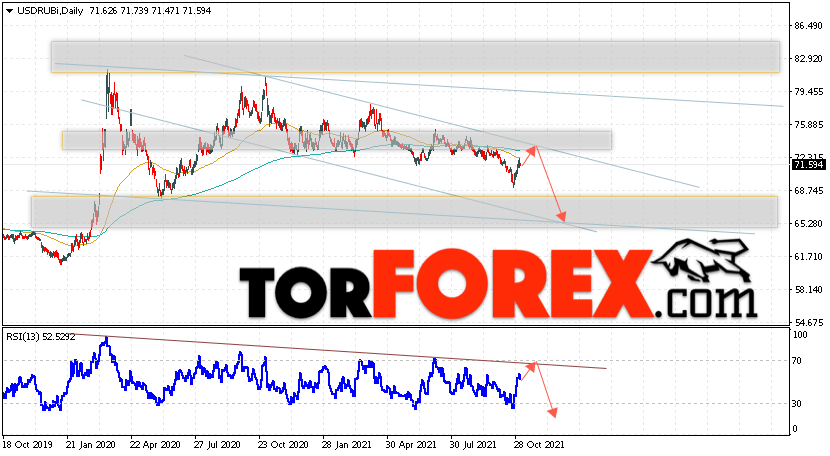
Task: Select the middle gray zone near 73-75
Action: [x=337, y=140]
